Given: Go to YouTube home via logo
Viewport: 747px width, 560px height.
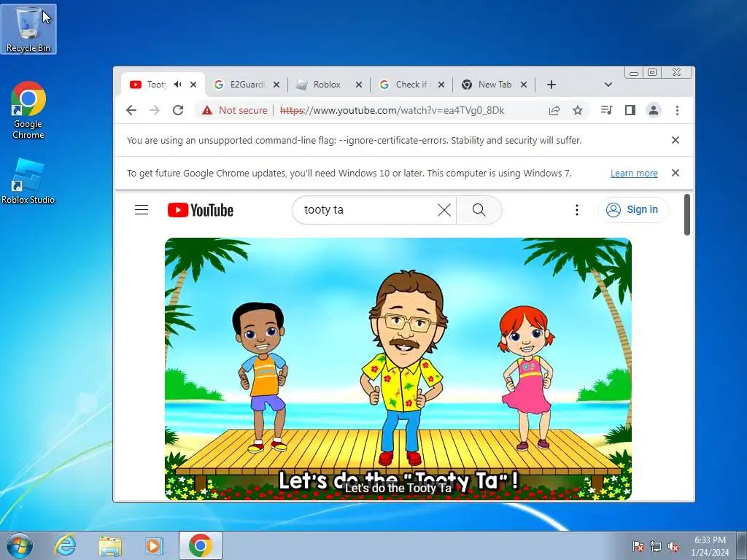Looking at the screenshot, I should coord(201,210).
